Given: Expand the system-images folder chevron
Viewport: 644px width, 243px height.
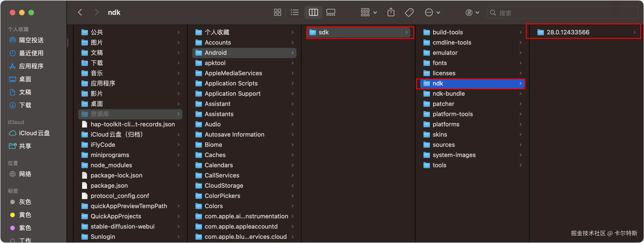Looking at the screenshot, I should (520, 155).
